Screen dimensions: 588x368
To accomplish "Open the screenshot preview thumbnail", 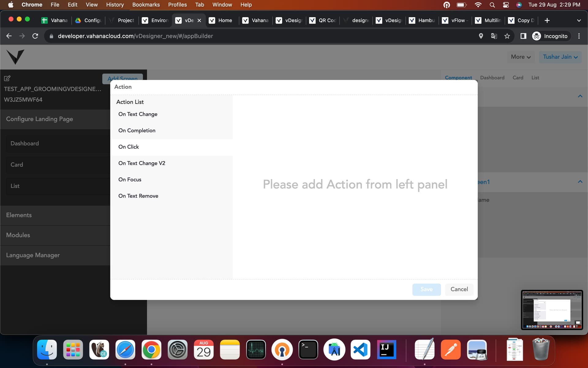I will coord(552,310).
